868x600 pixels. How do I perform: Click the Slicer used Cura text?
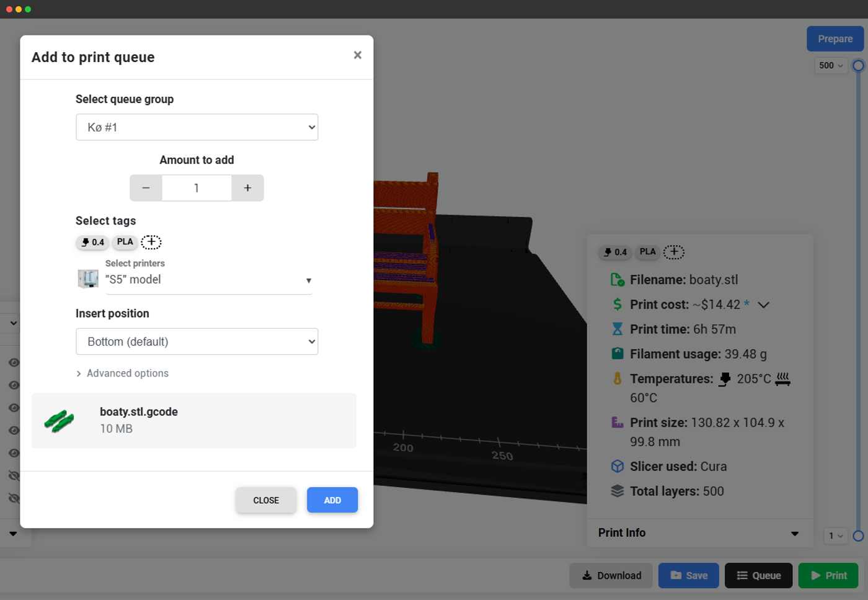714,466
